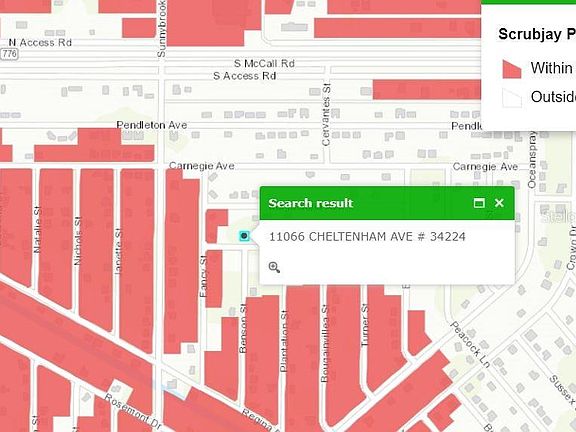The image size is (576, 432).
Task: Click the white Outside legend swatch
Action: 512,97
